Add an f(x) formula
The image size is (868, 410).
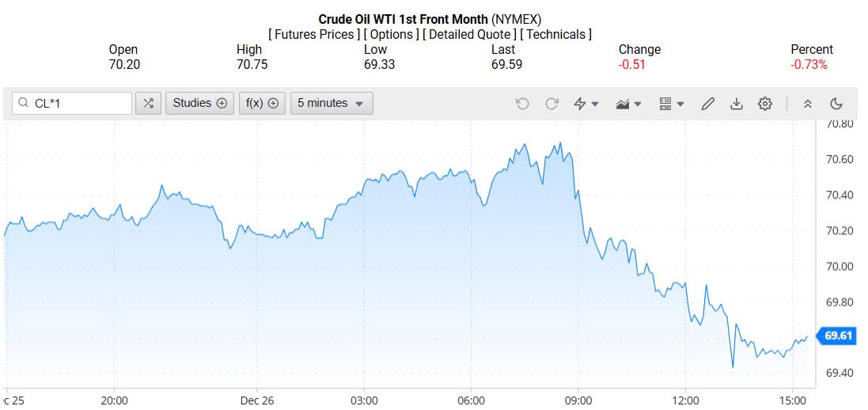click(x=262, y=103)
